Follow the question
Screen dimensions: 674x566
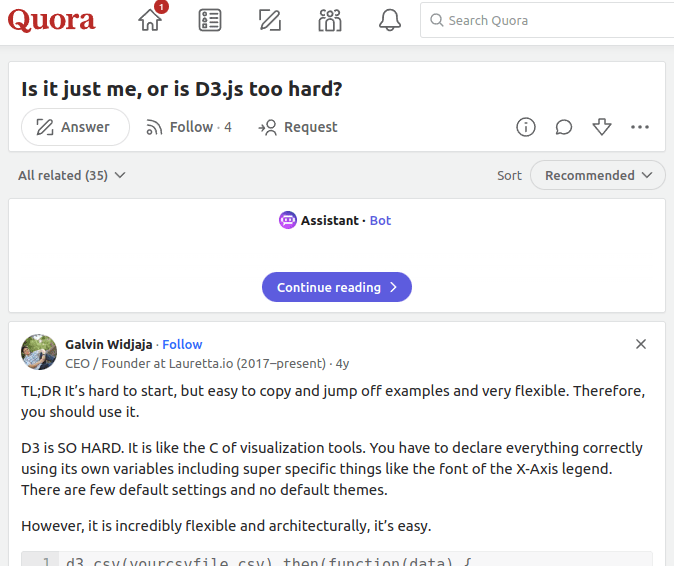[x=189, y=127]
